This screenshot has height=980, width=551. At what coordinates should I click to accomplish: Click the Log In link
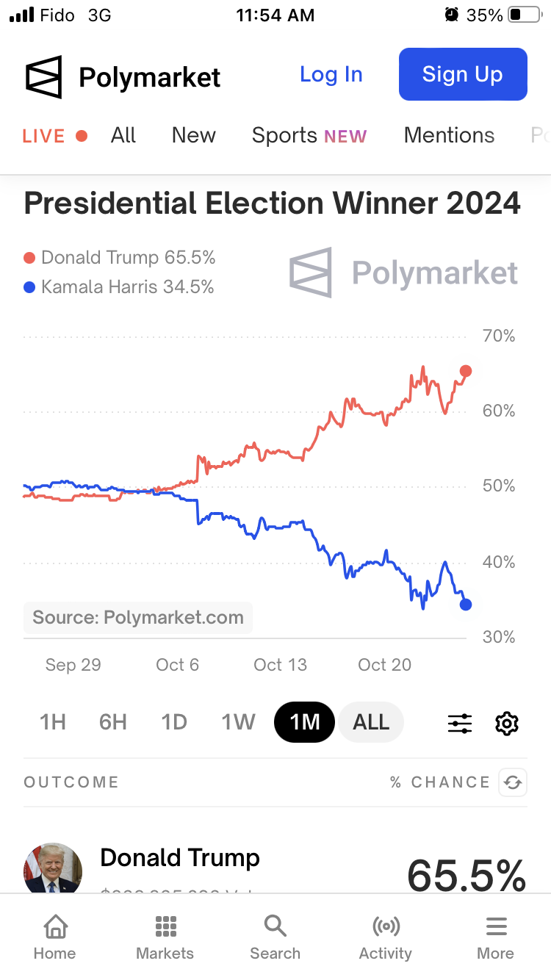point(331,75)
